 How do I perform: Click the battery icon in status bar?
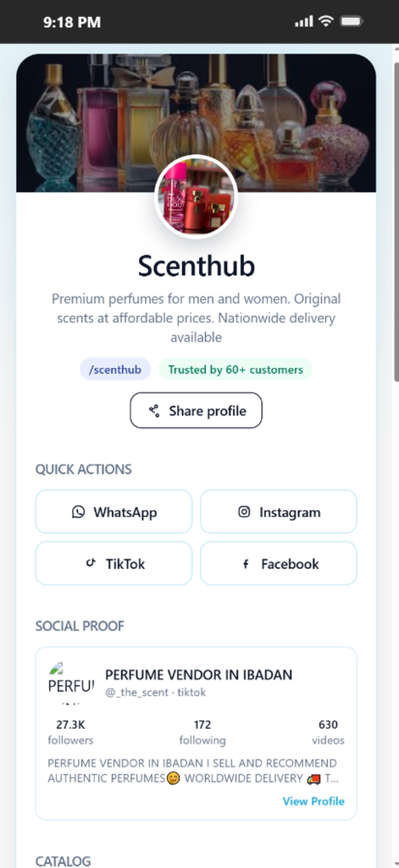[x=351, y=21]
